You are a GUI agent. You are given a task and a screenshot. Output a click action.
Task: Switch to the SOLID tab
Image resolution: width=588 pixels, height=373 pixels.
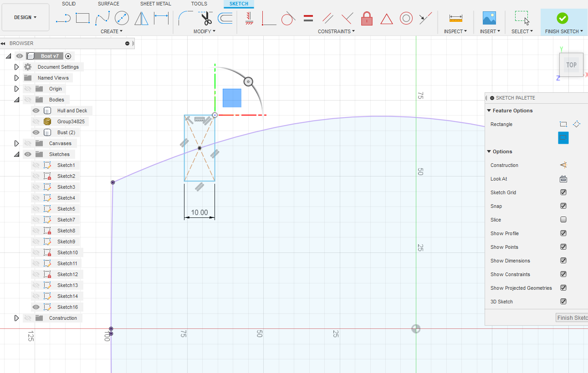(69, 4)
